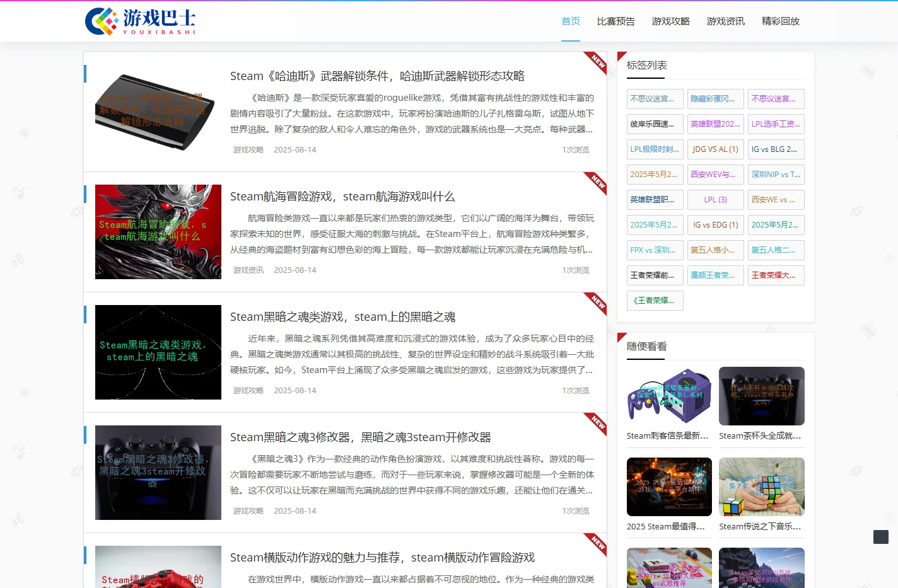Open the 西安WEV与... tag
Viewport: 898px width, 588px height.
pyautogui.click(x=715, y=175)
